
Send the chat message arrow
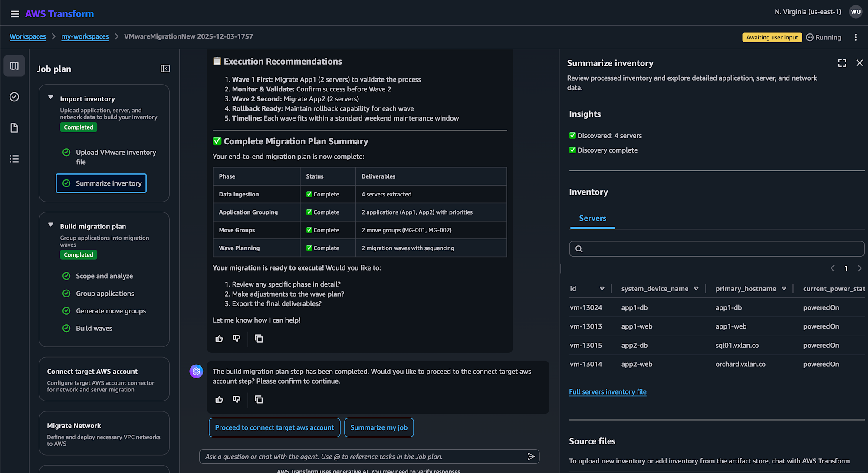(x=531, y=457)
